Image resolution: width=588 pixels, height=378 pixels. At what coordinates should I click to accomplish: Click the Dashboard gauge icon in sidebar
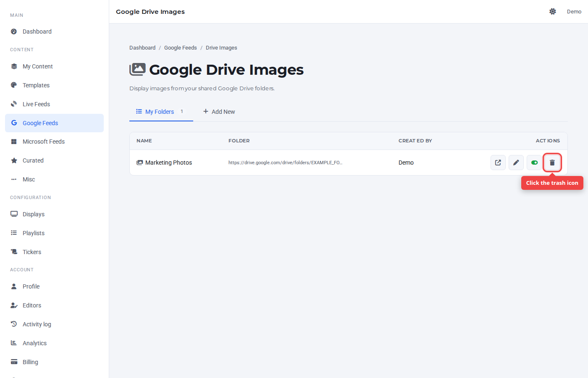coord(14,31)
